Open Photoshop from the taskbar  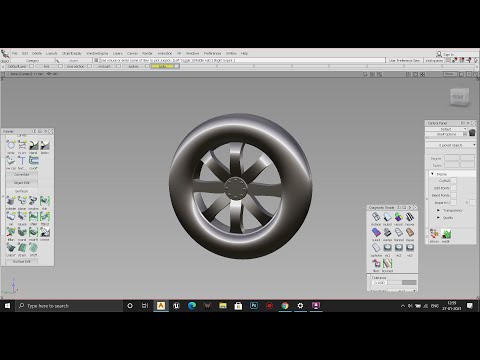[x=254, y=306]
